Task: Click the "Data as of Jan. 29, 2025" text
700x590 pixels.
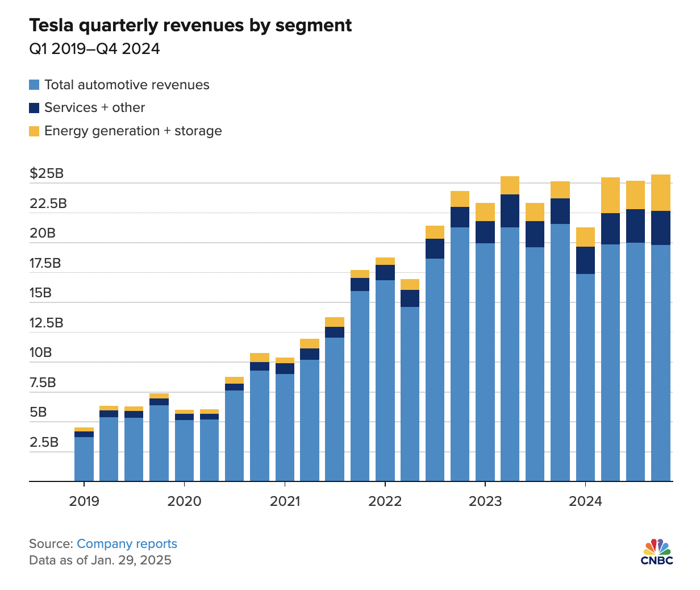Action: tap(100, 560)
